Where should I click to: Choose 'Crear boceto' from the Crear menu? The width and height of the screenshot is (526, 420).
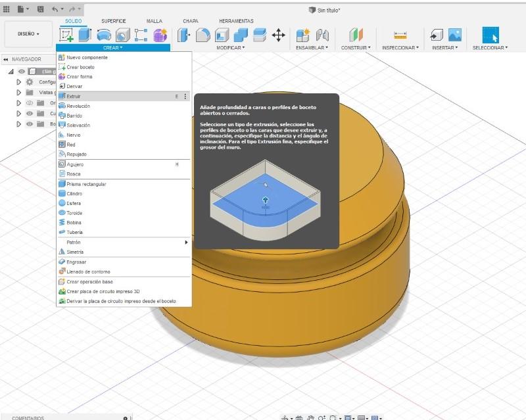pyautogui.click(x=124, y=67)
